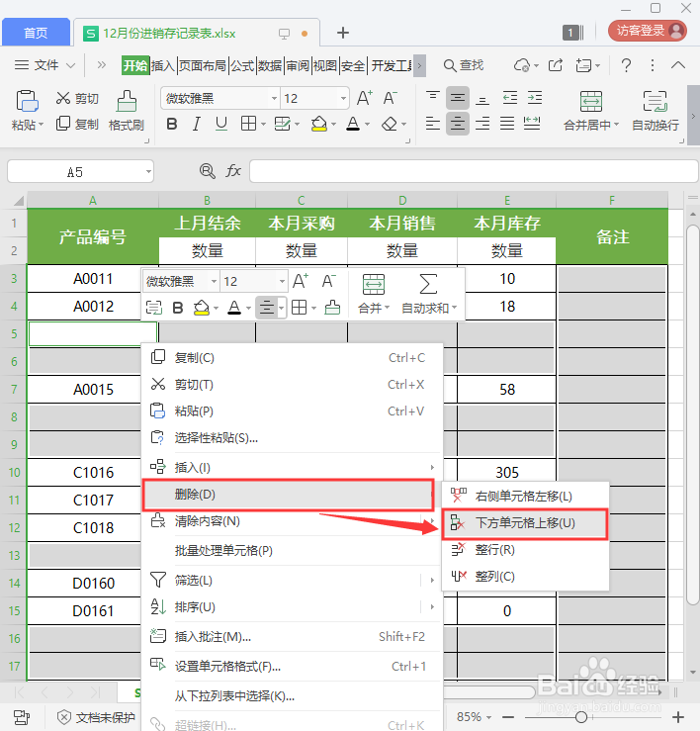Click the fx insert function icon

233,171
